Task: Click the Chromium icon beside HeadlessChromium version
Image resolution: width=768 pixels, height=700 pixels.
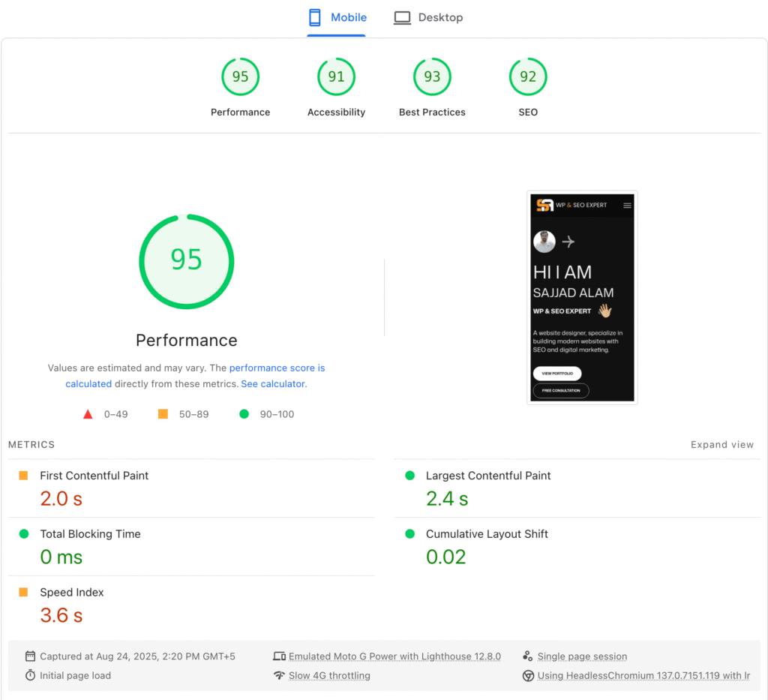Action: coord(528,675)
